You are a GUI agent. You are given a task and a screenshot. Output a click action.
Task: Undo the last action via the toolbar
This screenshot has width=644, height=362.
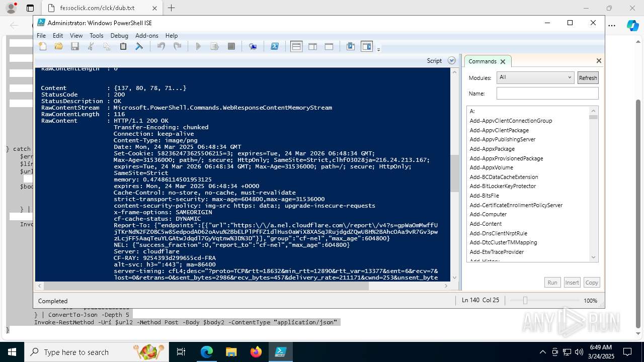coord(161,47)
